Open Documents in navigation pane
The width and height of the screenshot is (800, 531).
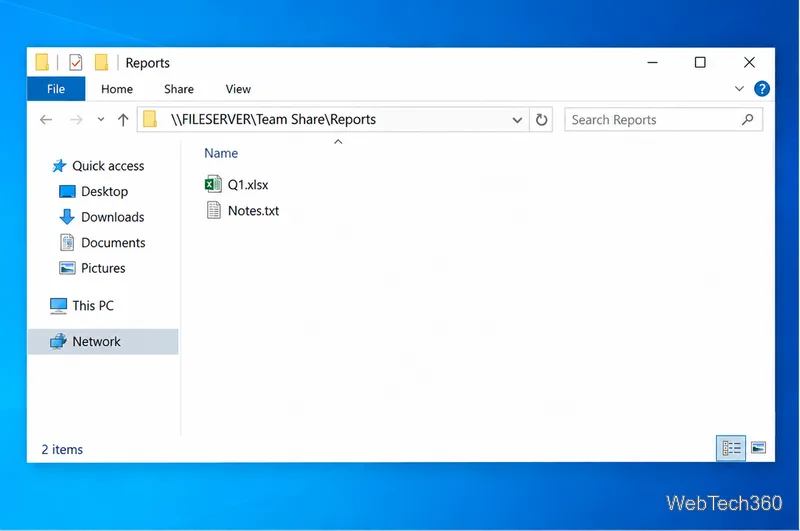pyautogui.click(x=113, y=242)
